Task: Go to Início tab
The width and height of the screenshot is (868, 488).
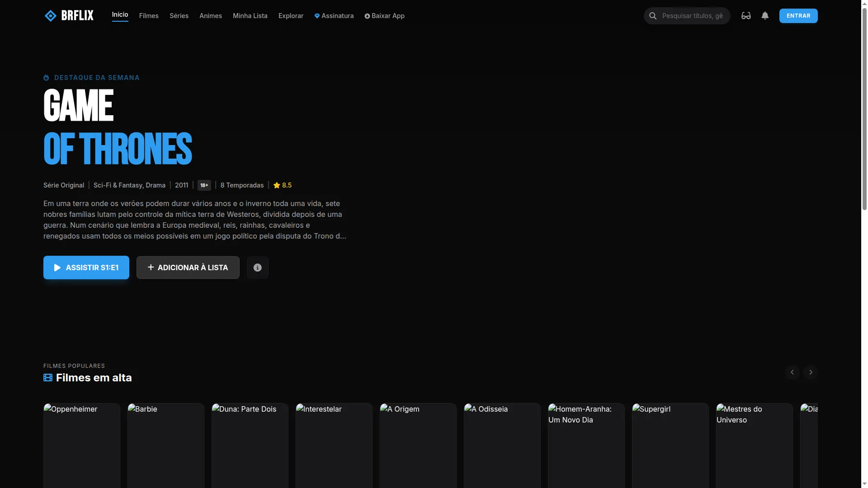Action: (120, 15)
